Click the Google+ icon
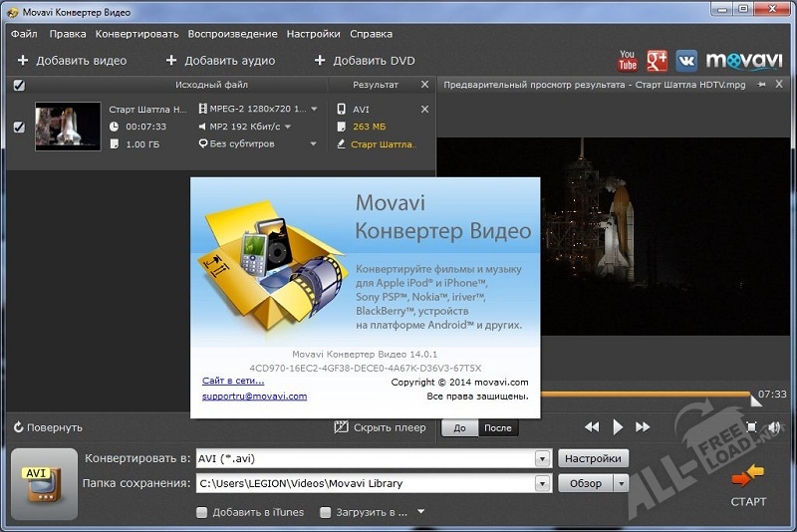797x532 pixels. 658,60
